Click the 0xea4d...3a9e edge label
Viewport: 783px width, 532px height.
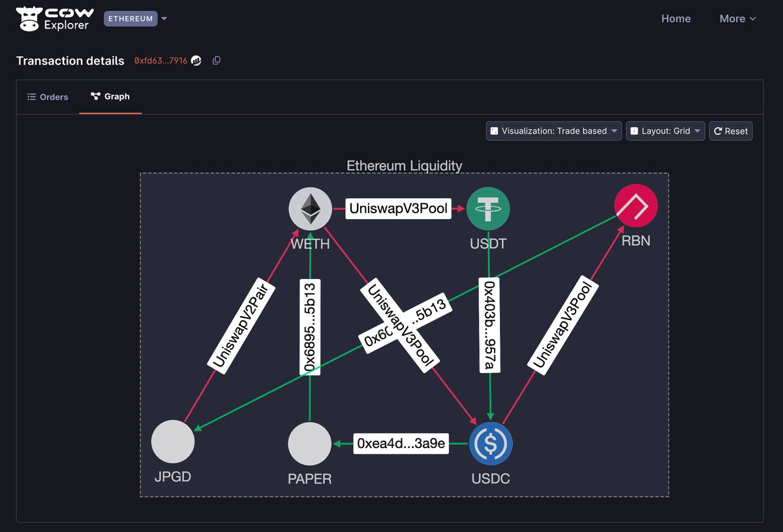pyautogui.click(x=401, y=444)
